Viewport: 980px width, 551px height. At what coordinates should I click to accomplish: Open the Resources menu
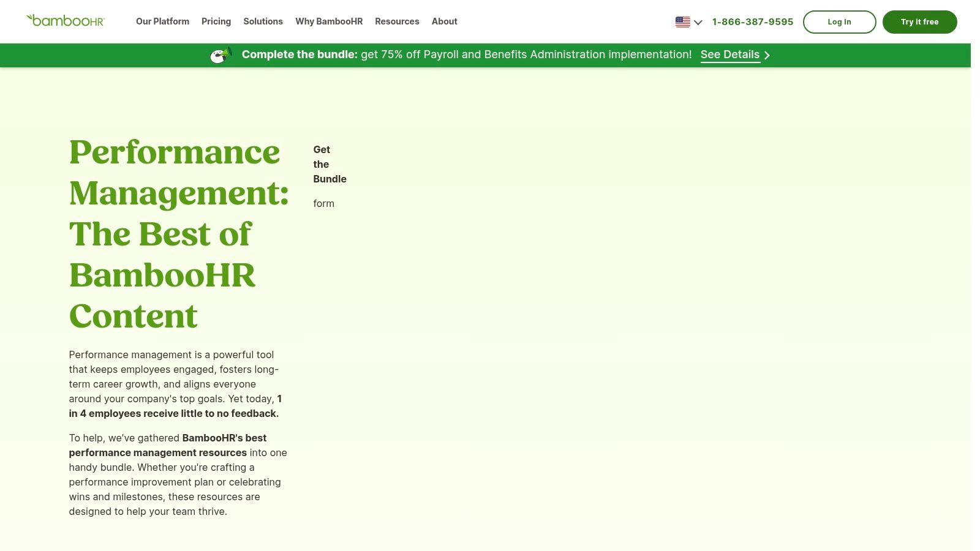coord(397,21)
